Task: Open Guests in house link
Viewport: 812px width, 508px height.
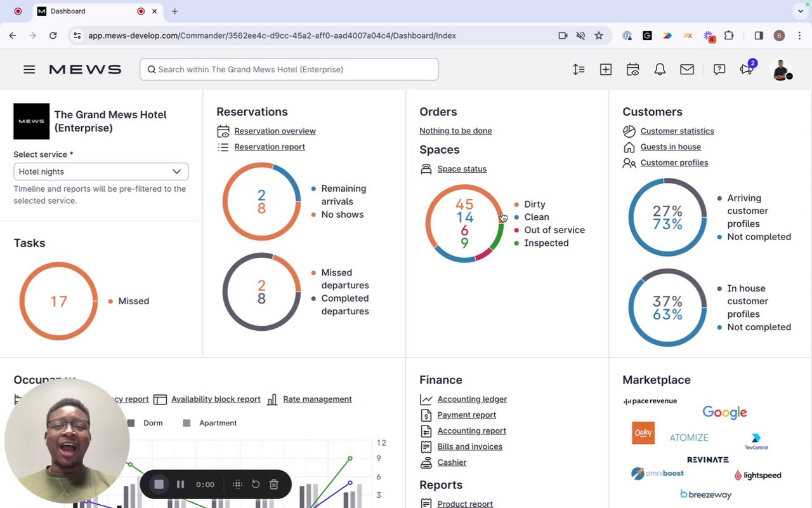Action: (x=671, y=147)
